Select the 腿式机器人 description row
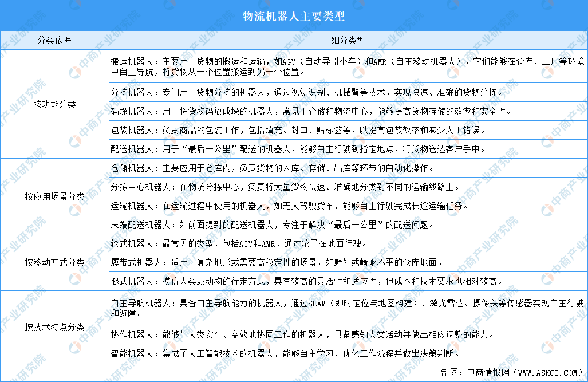 348,281
